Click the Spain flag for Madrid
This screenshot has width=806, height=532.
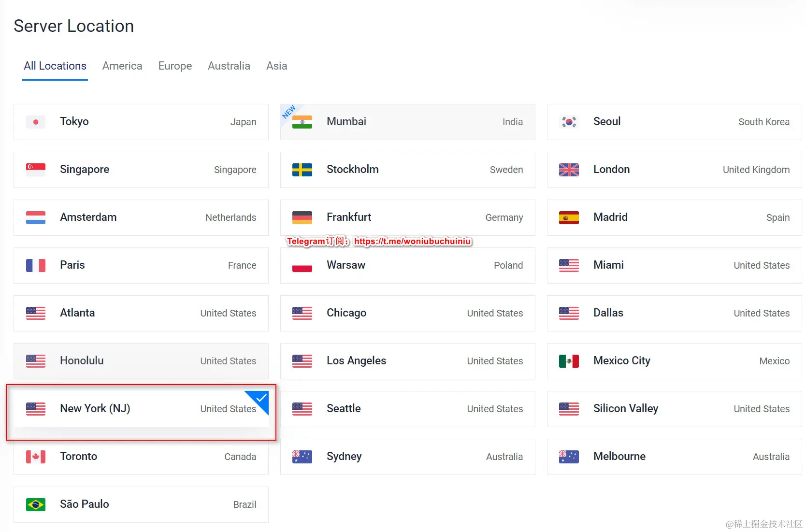[x=569, y=217]
